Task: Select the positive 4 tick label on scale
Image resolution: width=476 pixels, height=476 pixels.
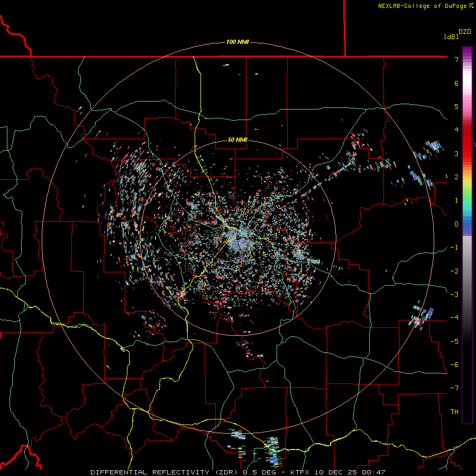Action: 456,130
